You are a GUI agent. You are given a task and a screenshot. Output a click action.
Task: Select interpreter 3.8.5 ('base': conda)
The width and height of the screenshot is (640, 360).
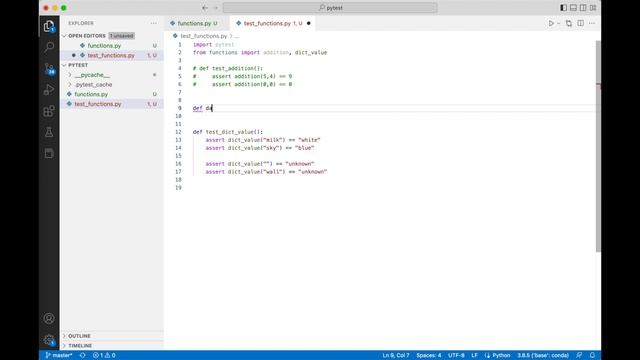tap(543, 356)
